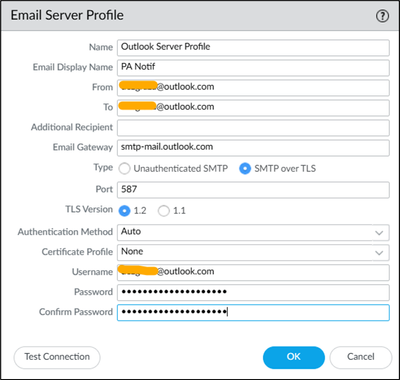Open the help question mark icon

(x=382, y=16)
